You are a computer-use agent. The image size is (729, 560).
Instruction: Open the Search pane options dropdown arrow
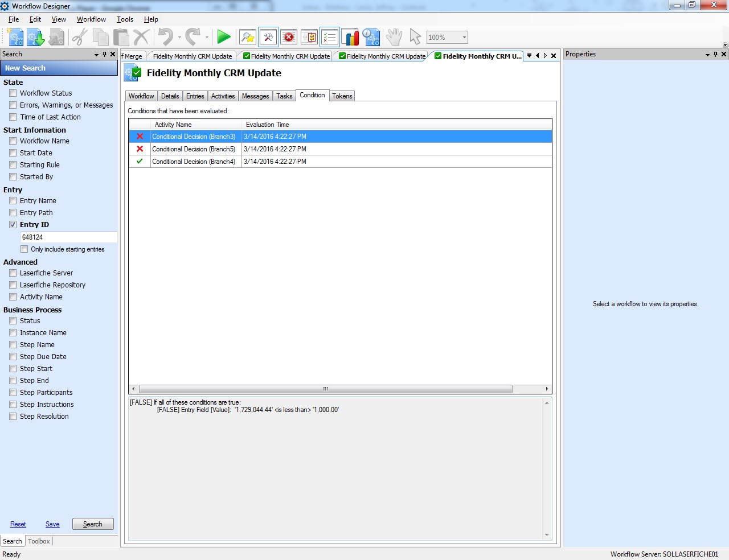96,55
